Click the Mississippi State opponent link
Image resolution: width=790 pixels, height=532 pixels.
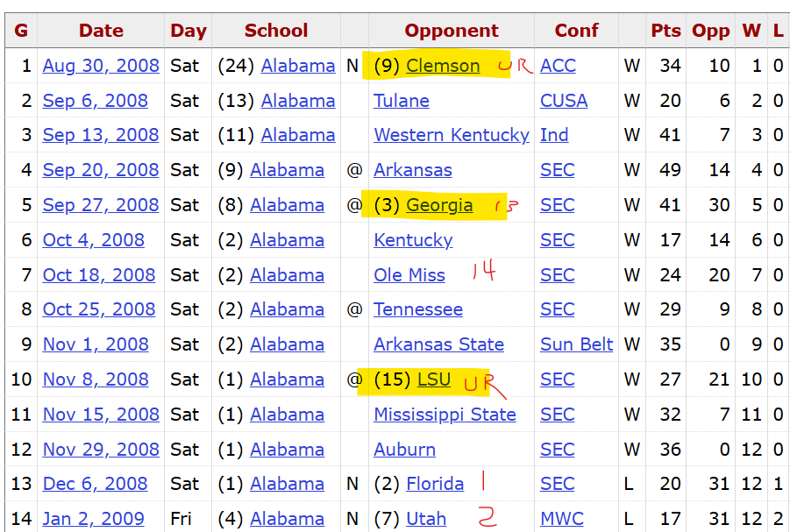[445, 415]
